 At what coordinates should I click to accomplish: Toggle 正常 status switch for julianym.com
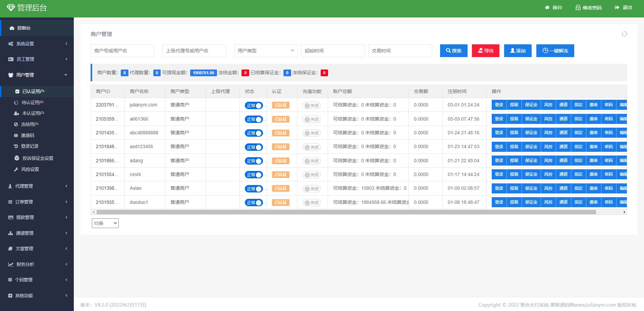pos(254,105)
